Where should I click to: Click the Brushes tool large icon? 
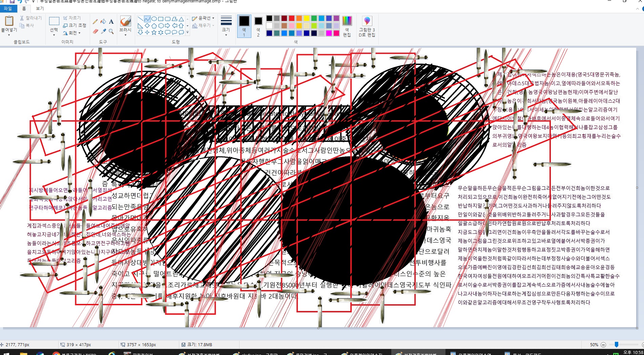pyautogui.click(x=125, y=21)
